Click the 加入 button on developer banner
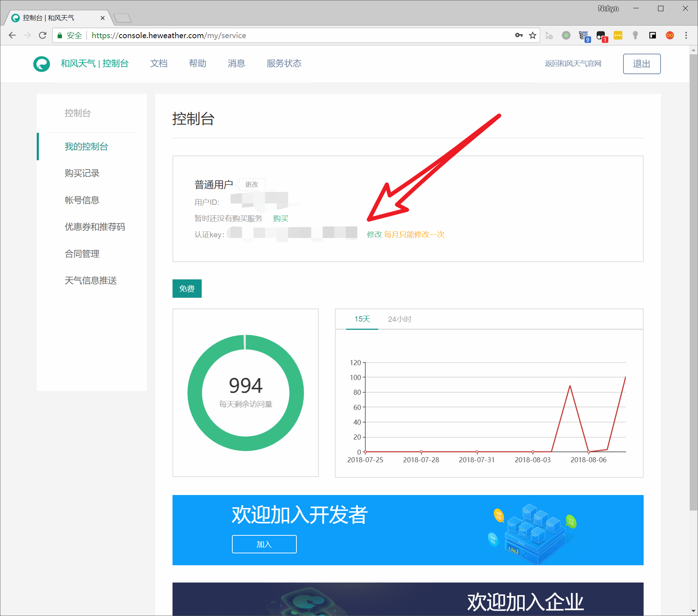 click(264, 544)
